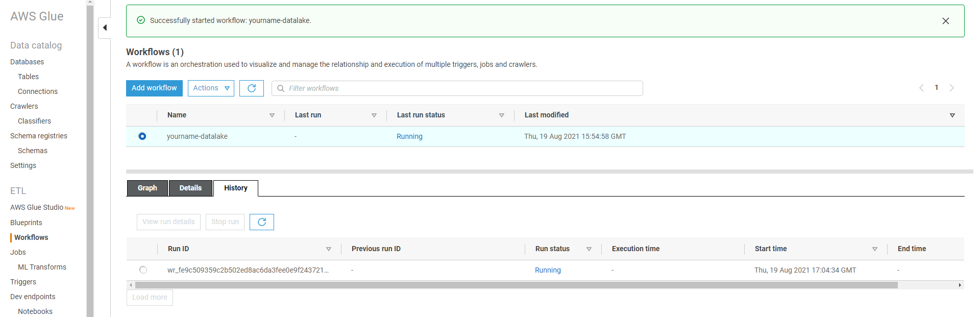Viewport: 980px width, 317px height.
Task: Open Connections in the sidebar
Action: 38,91
